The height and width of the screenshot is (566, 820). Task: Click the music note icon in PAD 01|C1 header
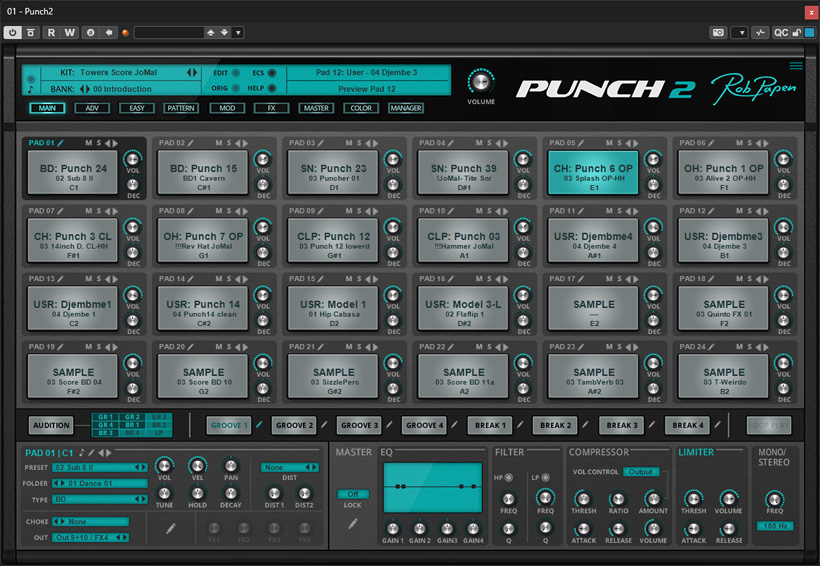[x=82, y=452]
